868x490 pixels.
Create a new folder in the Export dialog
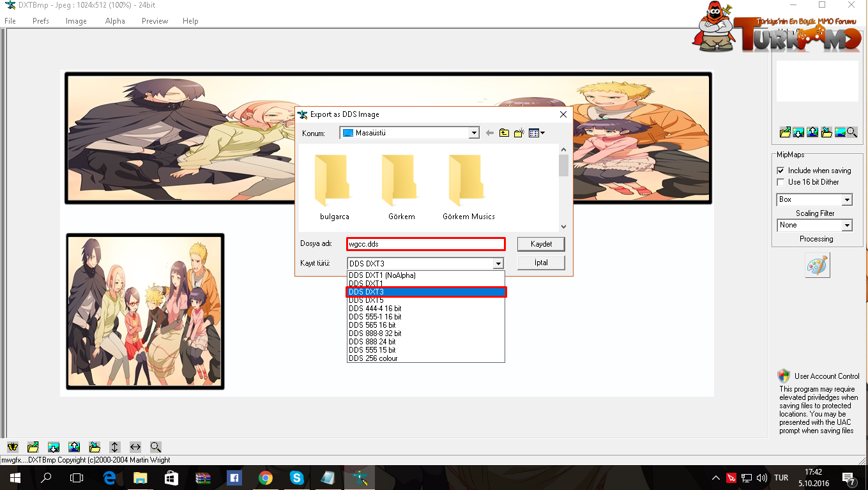(519, 133)
